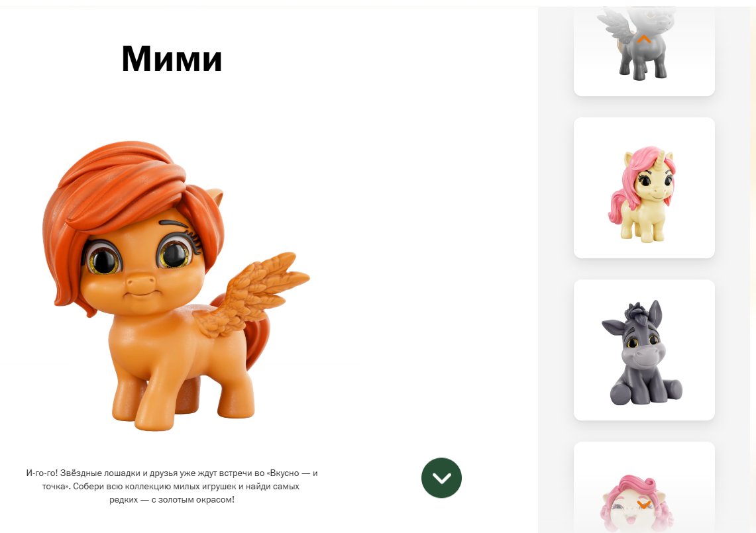
Task: Click the white chevron inside the green button
Action: click(441, 478)
